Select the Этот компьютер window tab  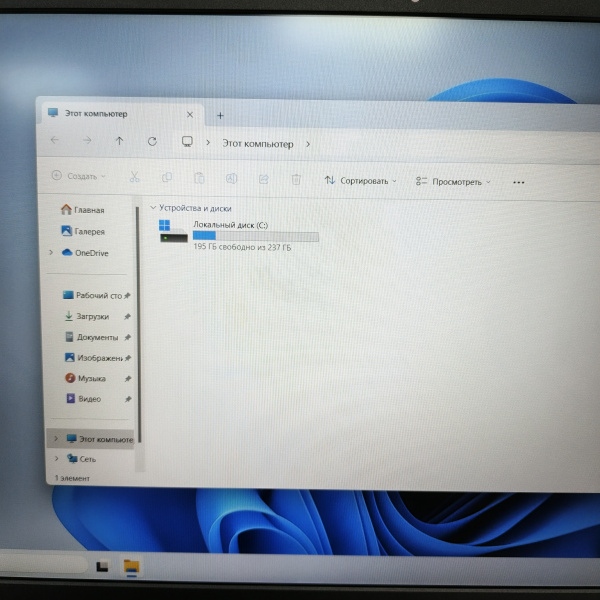95,114
